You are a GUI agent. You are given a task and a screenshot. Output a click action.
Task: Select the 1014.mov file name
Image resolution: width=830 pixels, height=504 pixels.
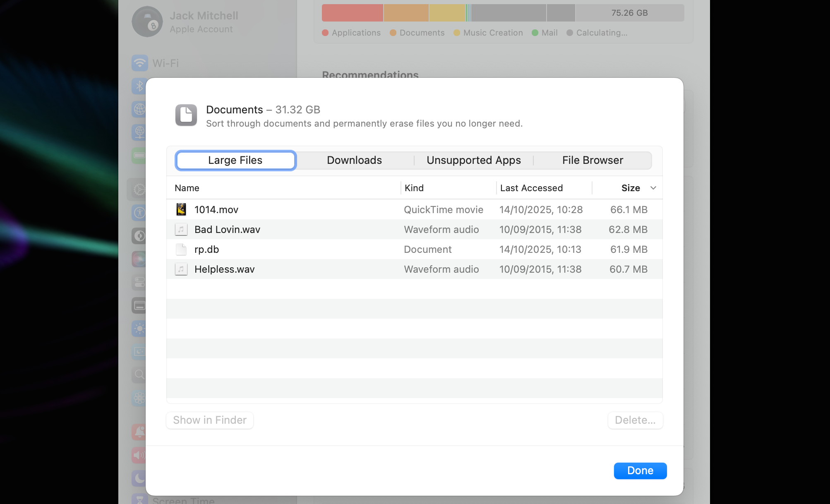216,209
